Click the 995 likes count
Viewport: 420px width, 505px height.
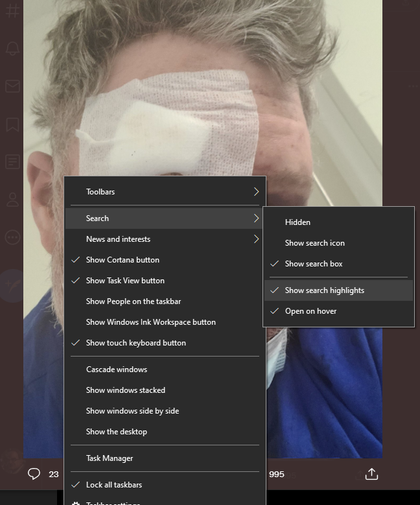(x=277, y=474)
